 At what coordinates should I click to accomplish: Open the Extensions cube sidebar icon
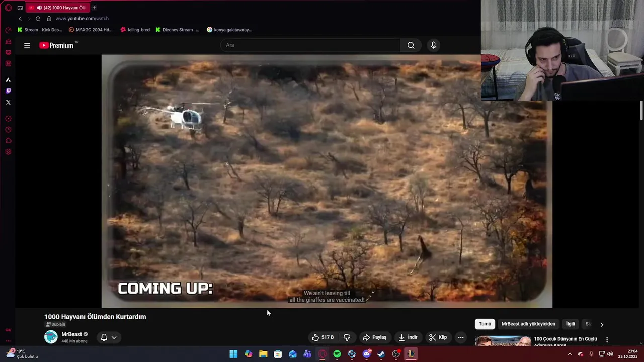[x=8, y=141]
